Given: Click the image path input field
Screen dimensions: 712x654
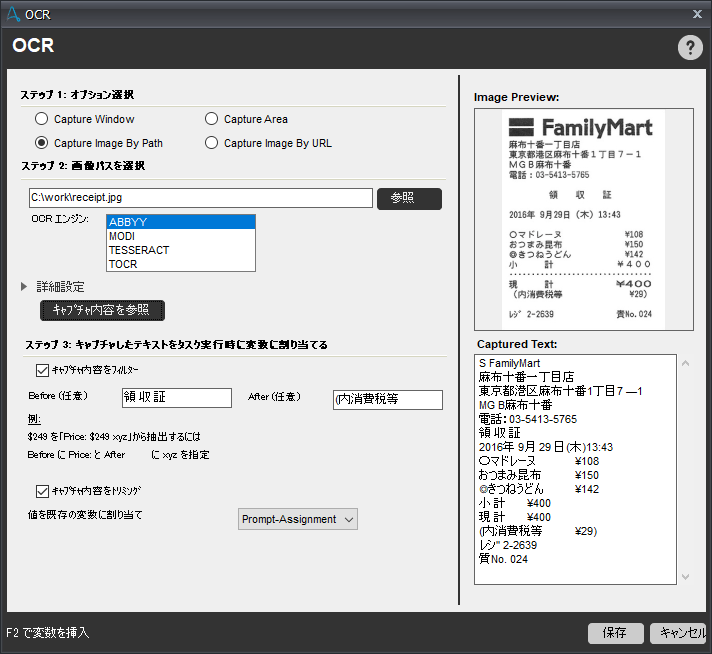Looking at the screenshot, I should (200, 198).
